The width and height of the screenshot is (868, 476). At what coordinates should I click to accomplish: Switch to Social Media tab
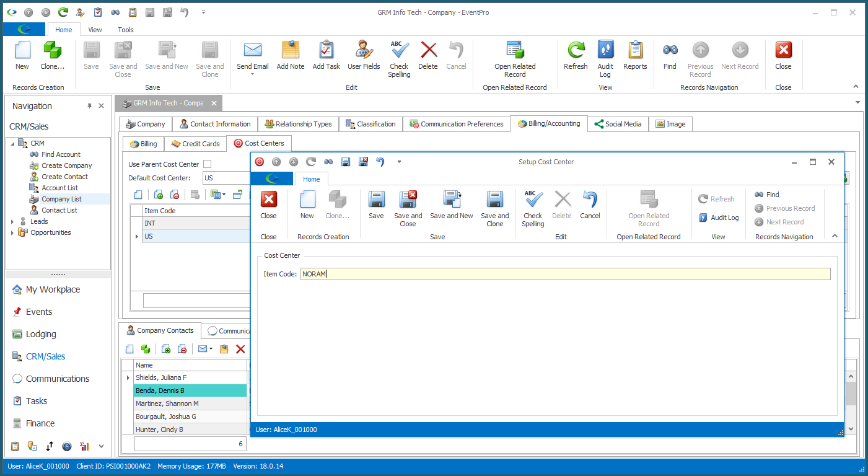(x=618, y=124)
